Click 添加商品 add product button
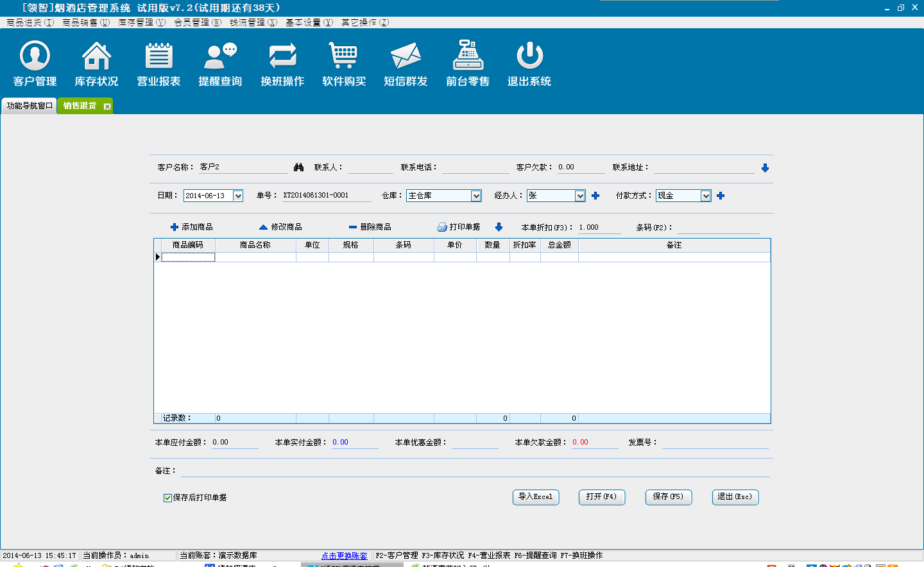Image resolution: width=924 pixels, height=567 pixels. pyautogui.click(x=191, y=227)
